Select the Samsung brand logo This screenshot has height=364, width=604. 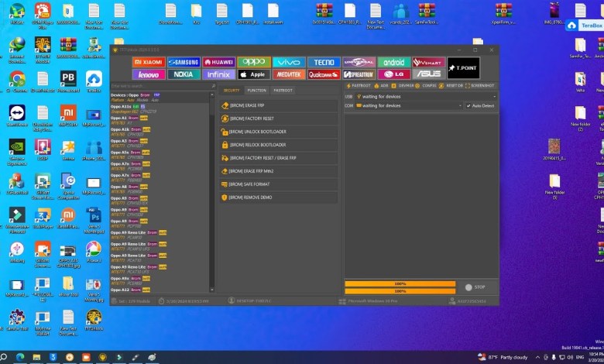184,62
